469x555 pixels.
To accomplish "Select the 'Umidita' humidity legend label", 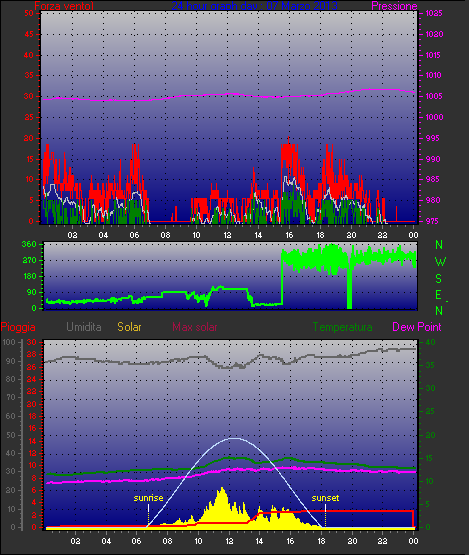I will (x=84, y=327).
